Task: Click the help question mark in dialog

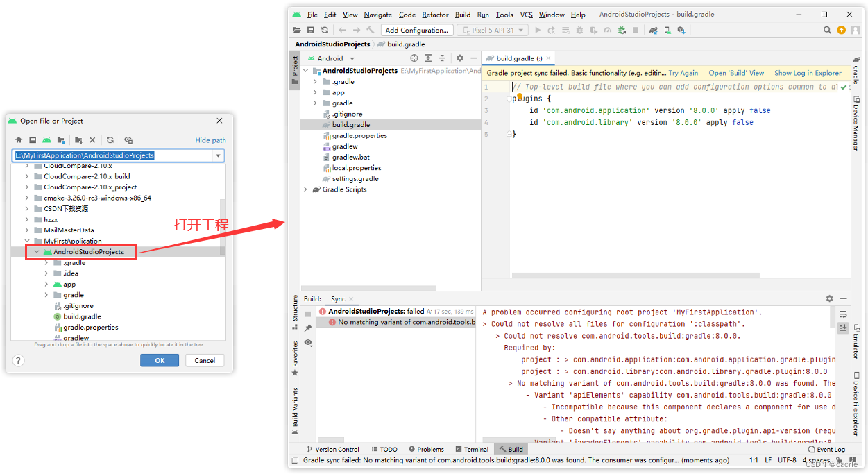Action: [19, 360]
